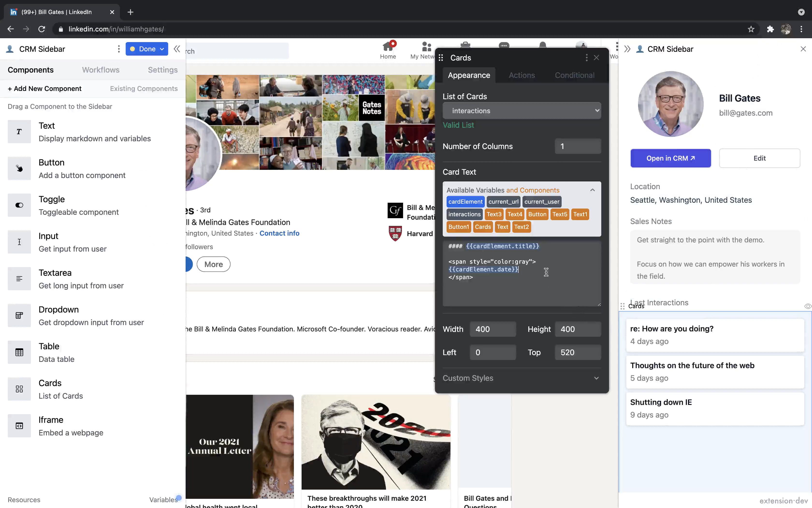812x508 pixels.
Task: Insert the Button1 component chip
Action: [x=458, y=227]
